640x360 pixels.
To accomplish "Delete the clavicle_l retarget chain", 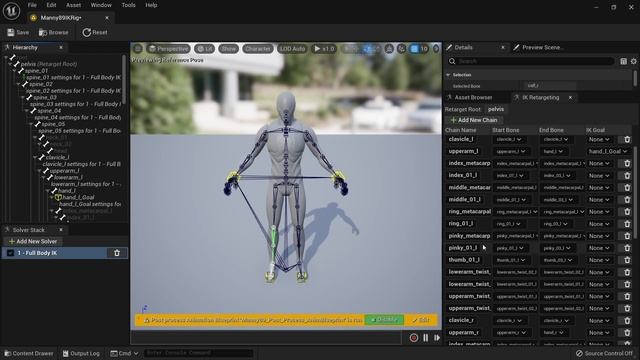I will tap(627, 139).
